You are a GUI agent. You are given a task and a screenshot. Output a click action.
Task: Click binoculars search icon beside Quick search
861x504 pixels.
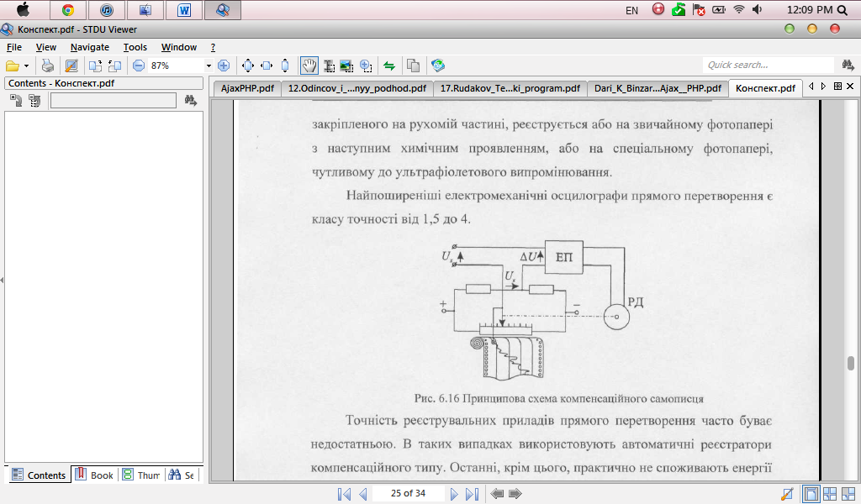[848, 66]
